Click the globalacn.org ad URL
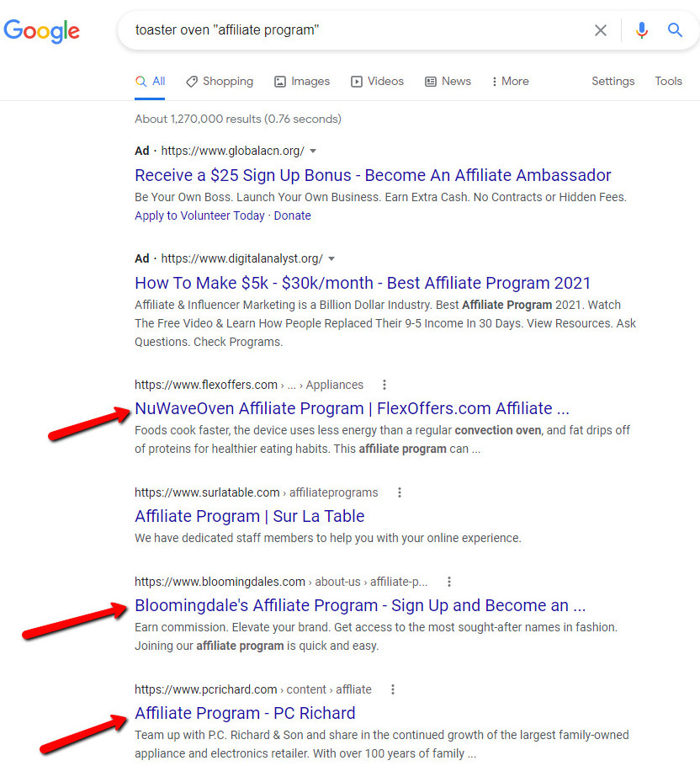 coord(233,151)
